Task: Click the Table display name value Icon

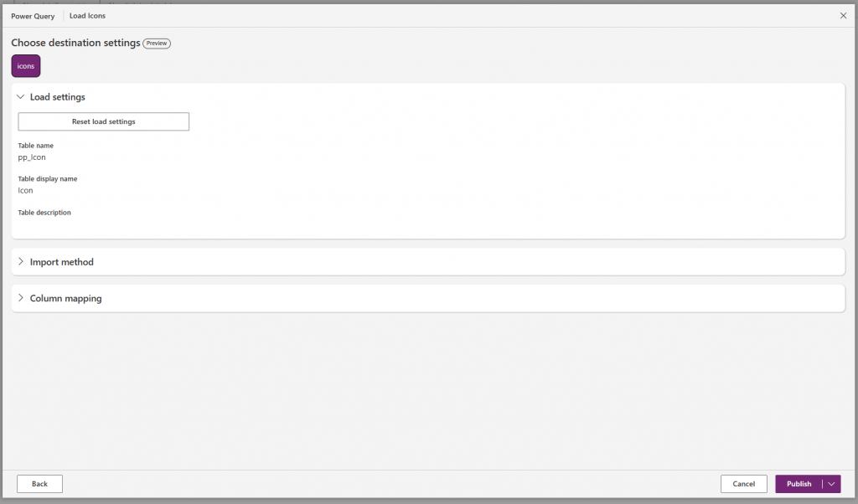Action: [x=25, y=190]
